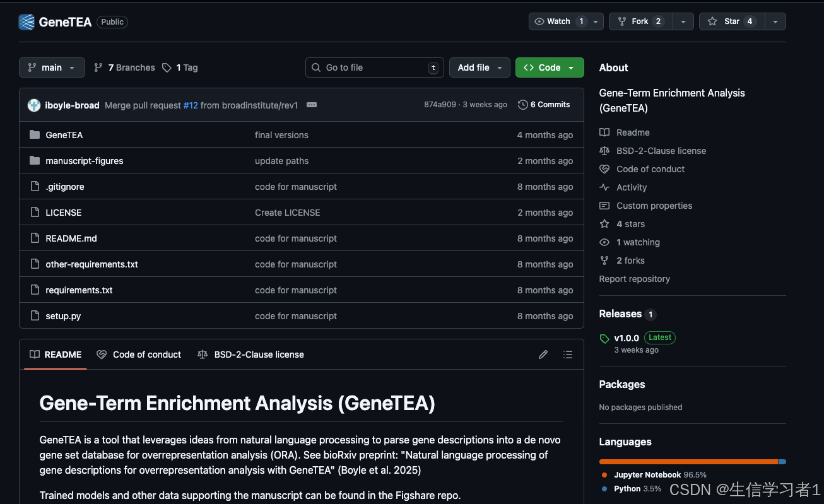Open the manuscript-figures folder
This screenshot has width=824, height=504.
point(84,161)
